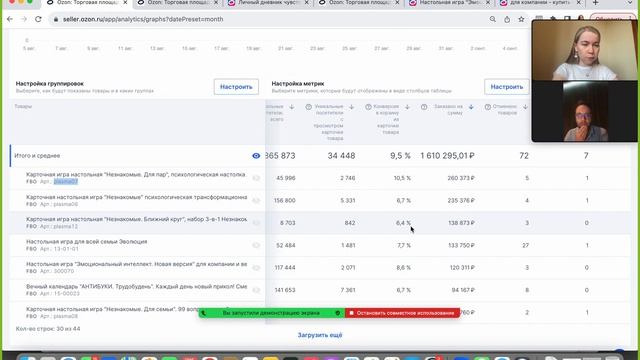Switch to the 'Настольная игра Эмо…' tab
This screenshot has height=360, width=640.
click(449, 3)
